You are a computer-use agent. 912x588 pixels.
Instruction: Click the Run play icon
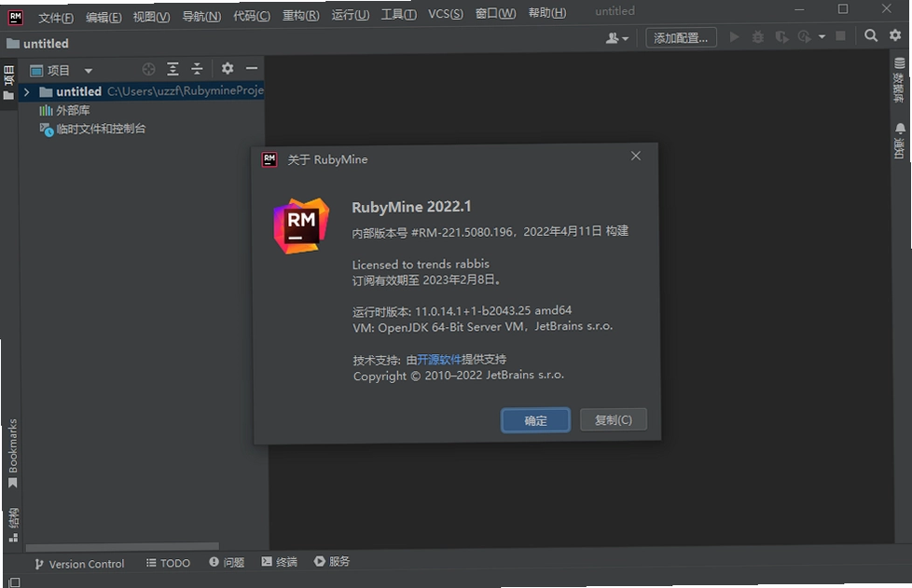pos(735,37)
